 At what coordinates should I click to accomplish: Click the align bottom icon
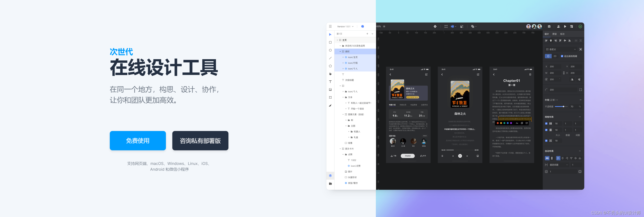[x=569, y=41]
